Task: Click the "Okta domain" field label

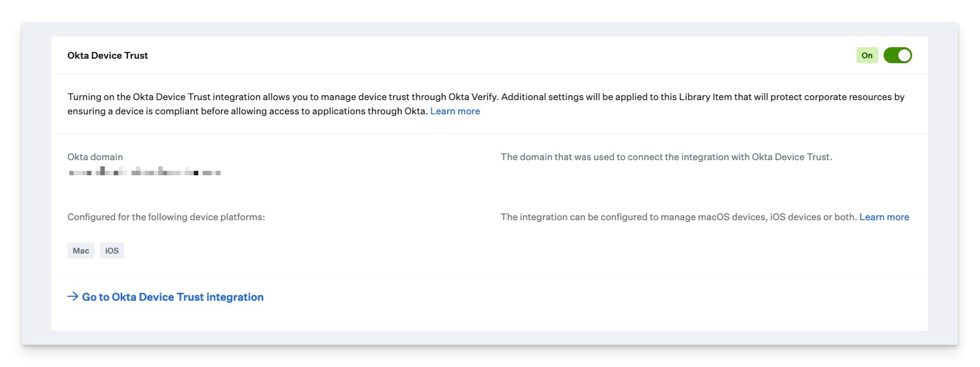Action: [95, 157]
